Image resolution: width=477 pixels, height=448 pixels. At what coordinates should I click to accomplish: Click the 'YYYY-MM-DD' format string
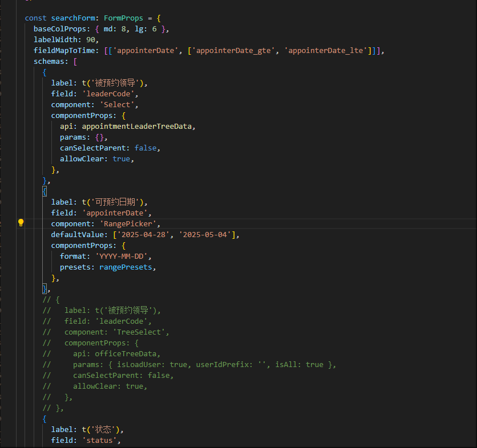[x=122, y=256]
